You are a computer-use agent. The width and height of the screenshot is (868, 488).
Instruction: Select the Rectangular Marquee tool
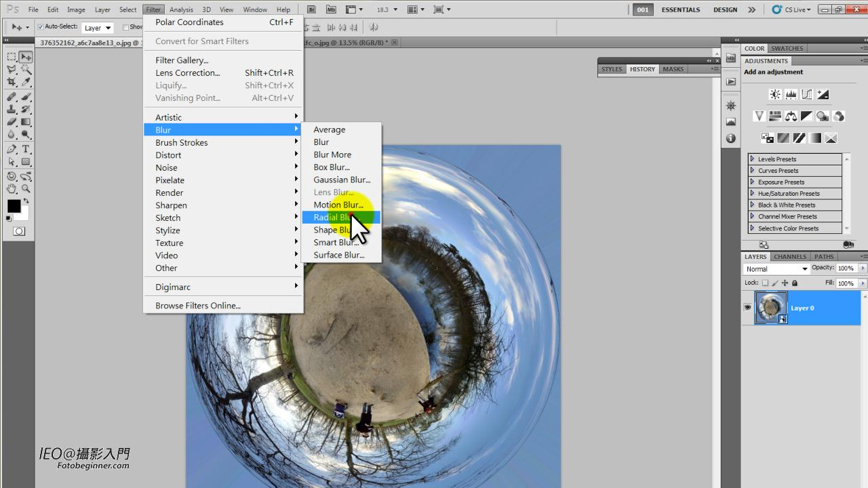[x=12, y=57]
